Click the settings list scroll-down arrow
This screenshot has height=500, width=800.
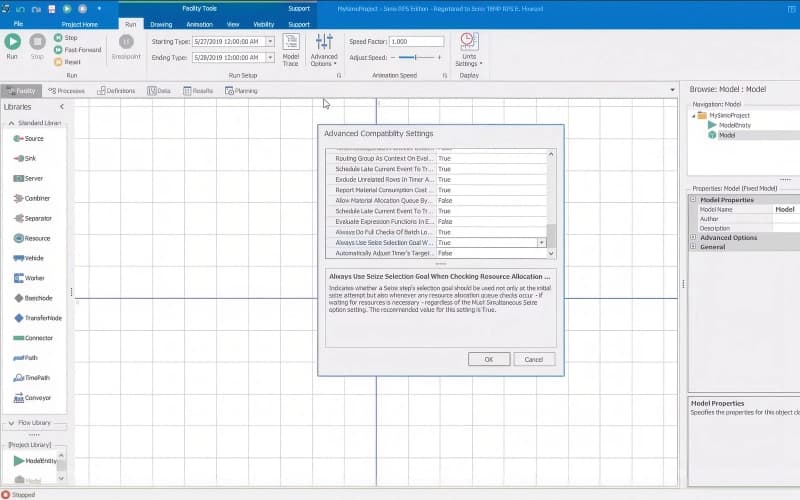coord(551,254)
